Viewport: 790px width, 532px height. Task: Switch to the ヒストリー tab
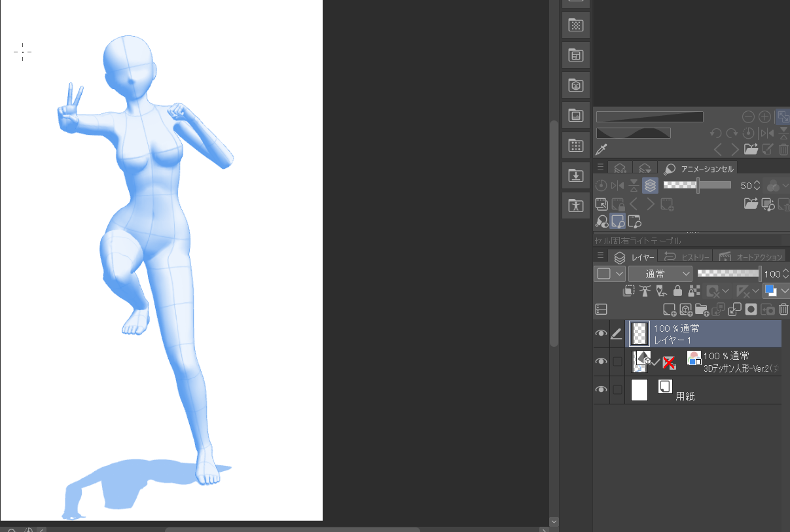684,257
